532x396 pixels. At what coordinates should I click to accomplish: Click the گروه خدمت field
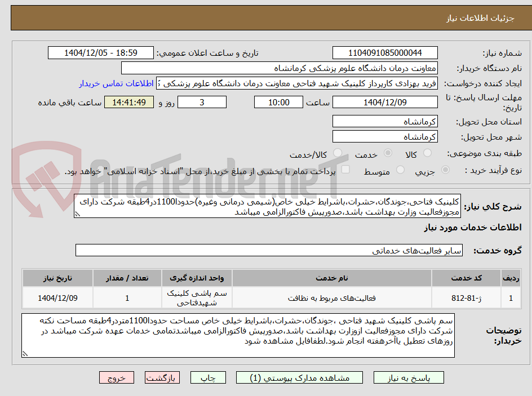[x=269, y=250]
